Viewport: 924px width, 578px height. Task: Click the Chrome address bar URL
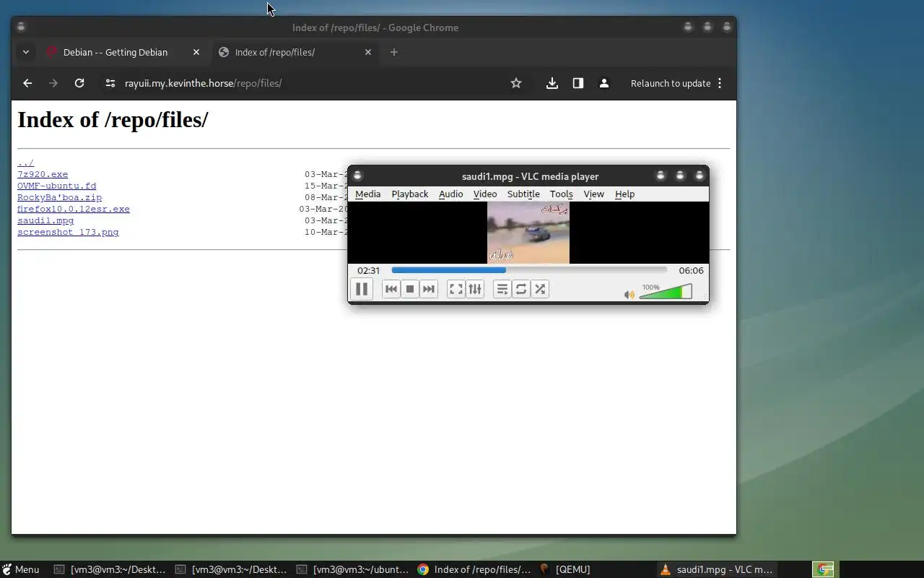(x=203, y=83)
